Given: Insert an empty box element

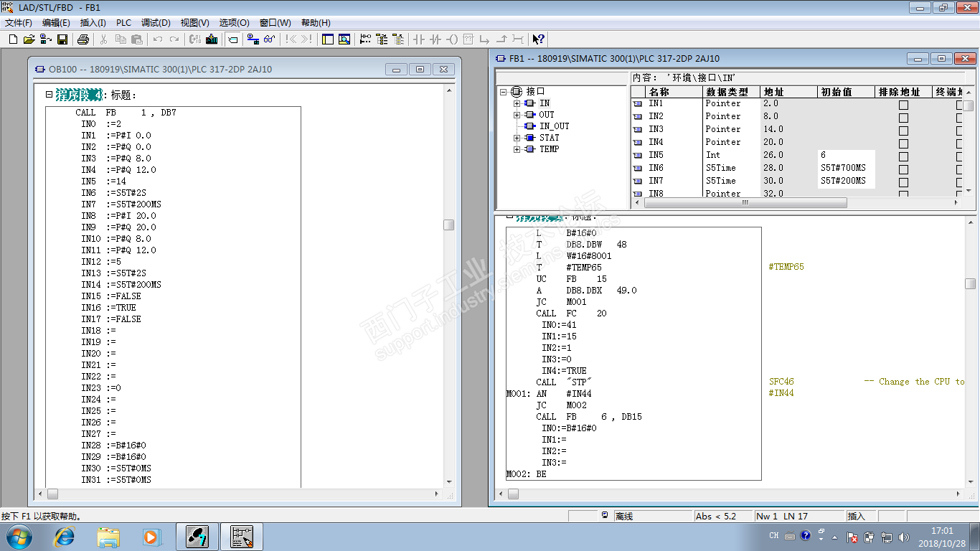Looking at the screenshot, I should click(468, 39).
